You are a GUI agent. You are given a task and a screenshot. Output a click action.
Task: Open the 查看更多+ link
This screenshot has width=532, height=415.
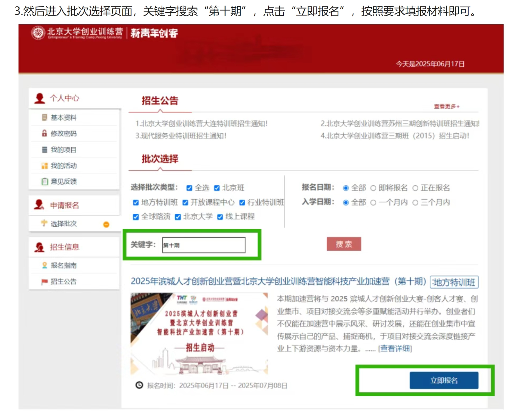point(446,107)
